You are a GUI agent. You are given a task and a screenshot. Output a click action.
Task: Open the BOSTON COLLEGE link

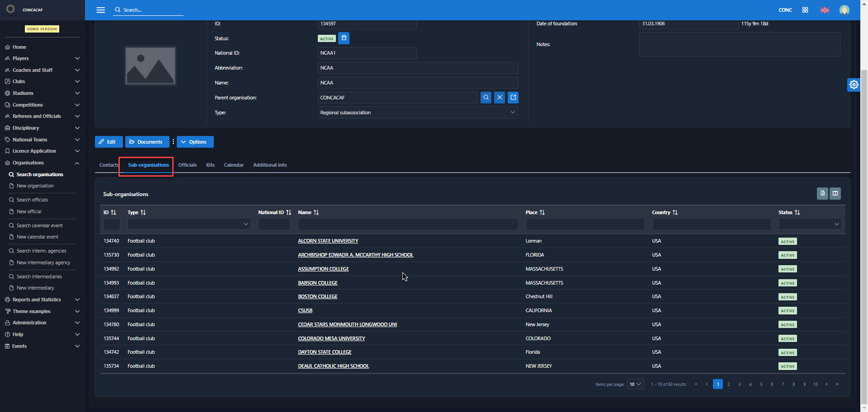coord(317,297)
